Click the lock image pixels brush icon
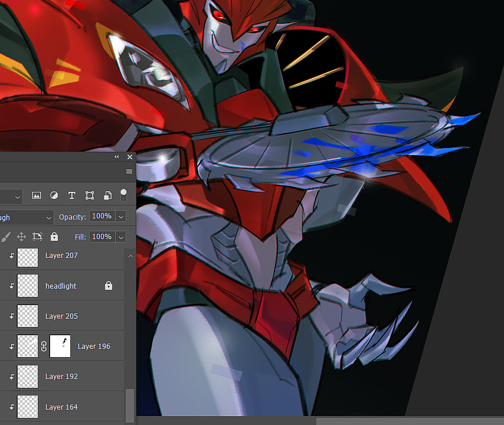 (x=6, y=237)
